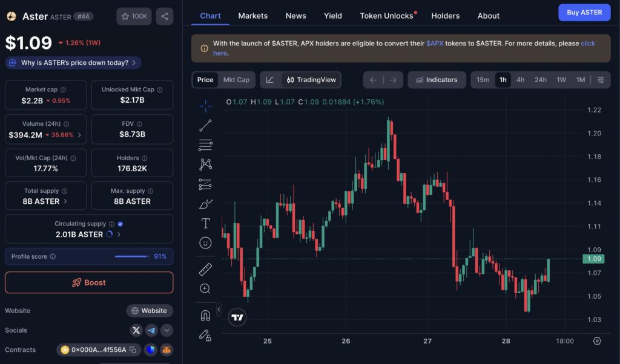Set chart interval to 1h
This screenshot has height=364, width=620.
pos(503,80)
